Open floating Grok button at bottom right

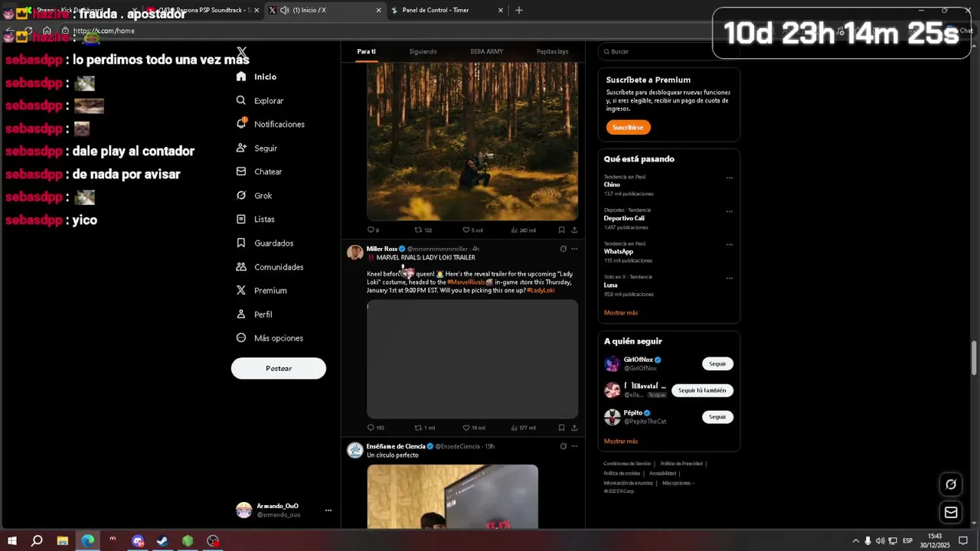(x=951, y=484)
